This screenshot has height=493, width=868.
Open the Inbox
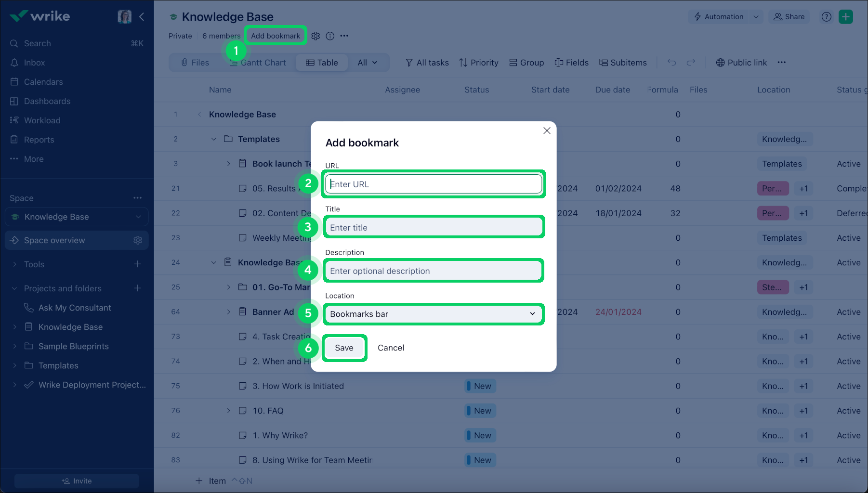pyautogui.click(x=34, y=62)
